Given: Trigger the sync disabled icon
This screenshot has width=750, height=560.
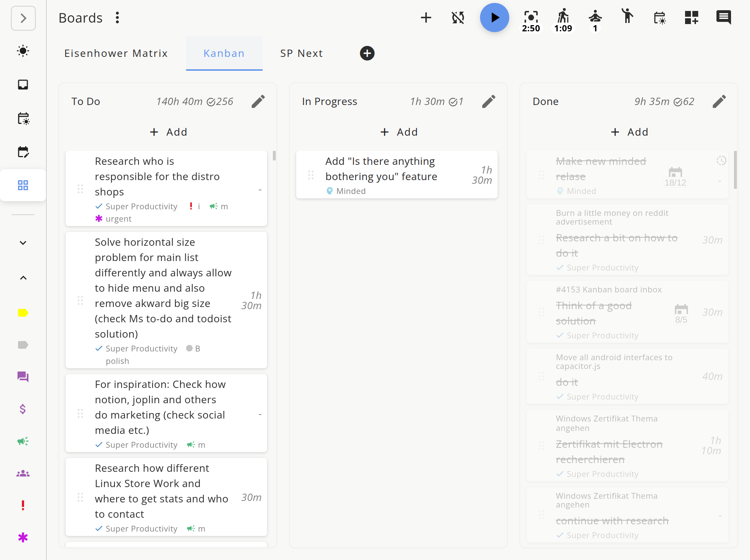Looking at the screenshot, I should pyautogui.click(x=458, y=17).
